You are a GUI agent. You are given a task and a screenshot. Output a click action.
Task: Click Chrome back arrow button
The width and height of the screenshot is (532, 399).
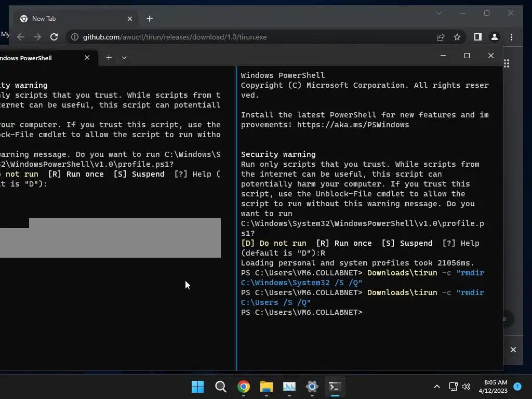(x=21, y=37)
